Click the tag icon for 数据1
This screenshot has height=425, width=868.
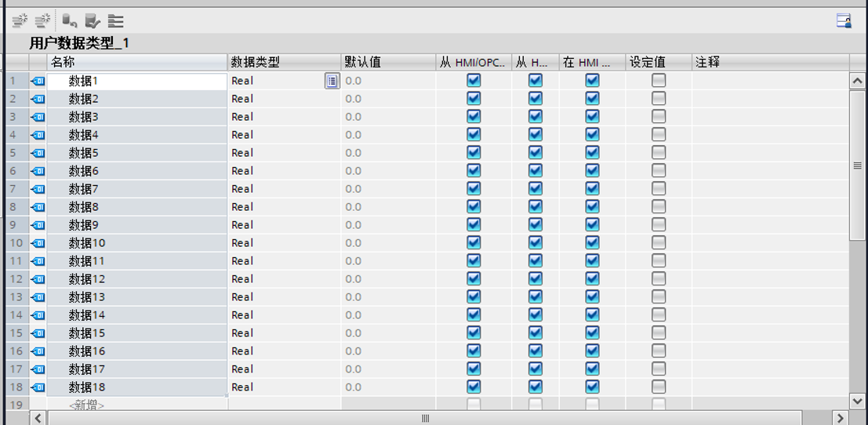pyautogui.click(x=38, y=81)
